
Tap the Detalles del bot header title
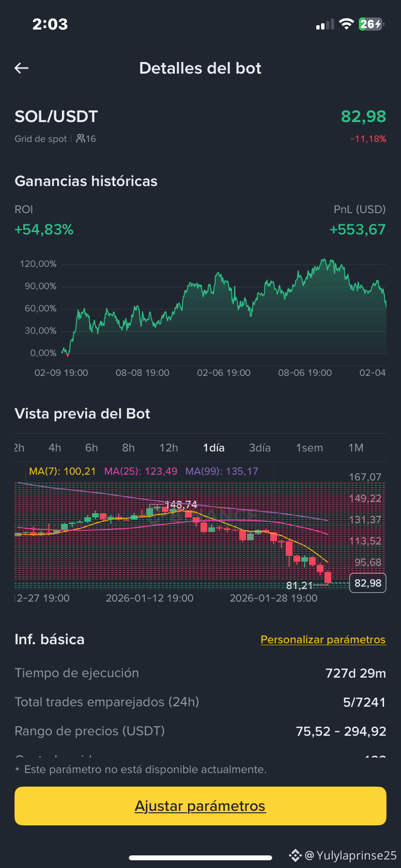(x=200, y=68)
